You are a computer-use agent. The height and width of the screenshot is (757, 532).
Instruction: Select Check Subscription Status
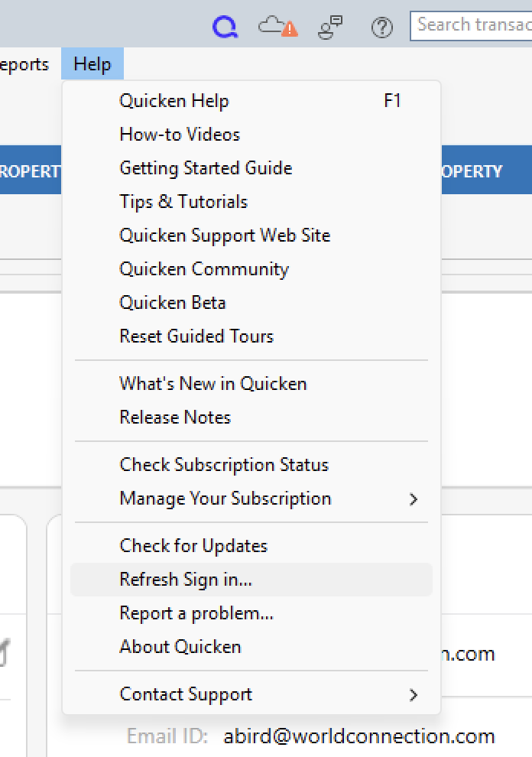[251, 465]
